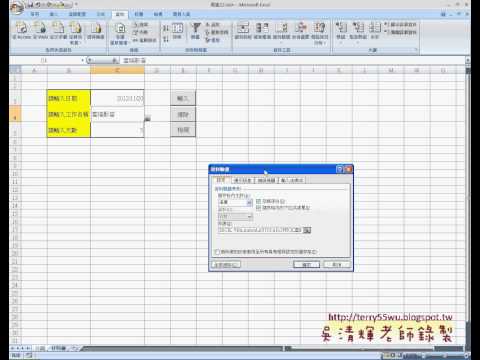The image size is (480, 360).
Task: Click the first gray button in column E
Action: click(x=183, y=98)
